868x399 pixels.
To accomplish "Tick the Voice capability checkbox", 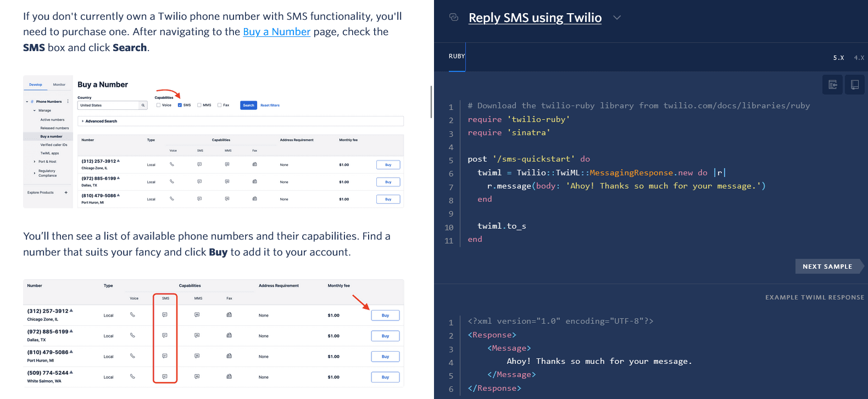I will click(x=158, y=105).
